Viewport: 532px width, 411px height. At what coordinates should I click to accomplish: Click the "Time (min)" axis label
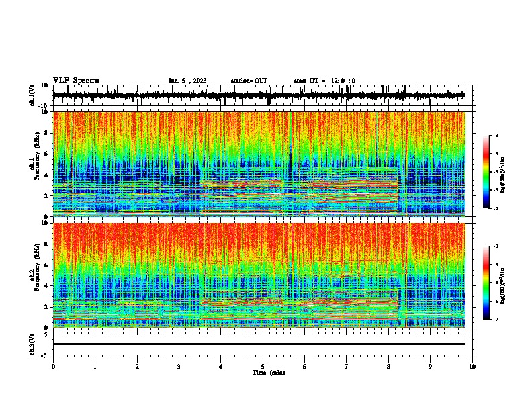[269, 373]
